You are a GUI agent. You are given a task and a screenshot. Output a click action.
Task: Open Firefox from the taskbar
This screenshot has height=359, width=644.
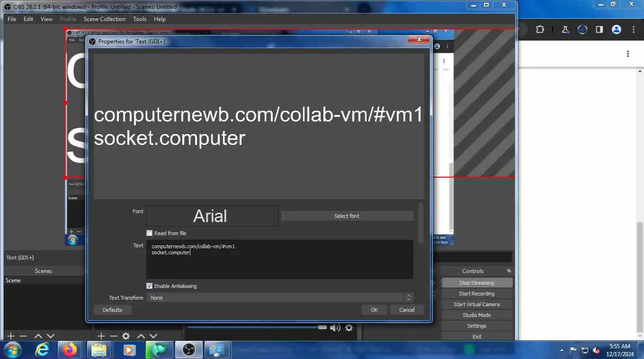(70, 350)
